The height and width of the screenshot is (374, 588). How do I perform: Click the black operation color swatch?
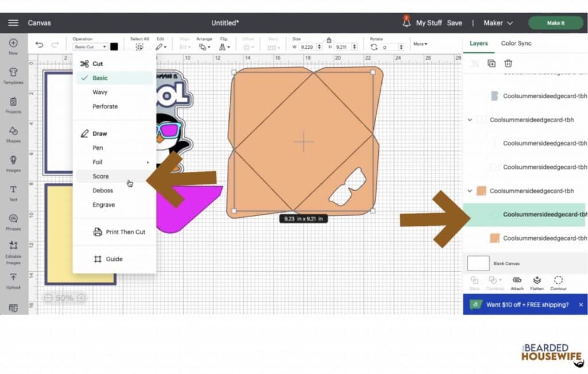coord(114,47)
